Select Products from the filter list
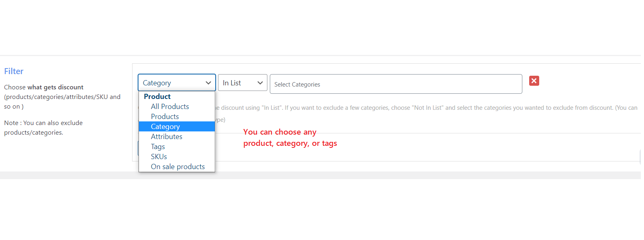The image size is (644, 240). 165,117
